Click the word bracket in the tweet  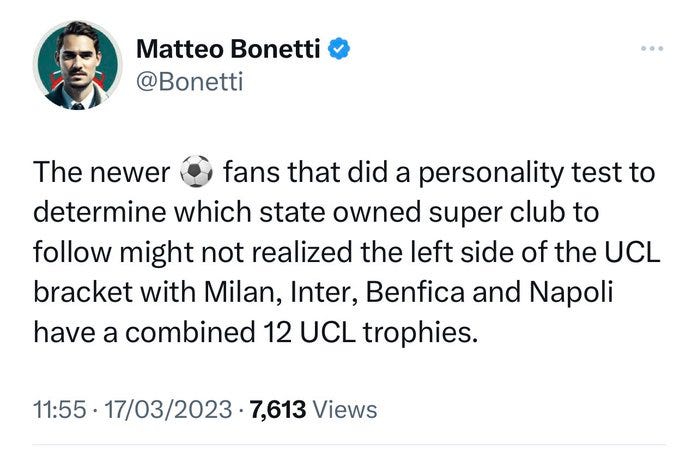[x=83, y=292]
